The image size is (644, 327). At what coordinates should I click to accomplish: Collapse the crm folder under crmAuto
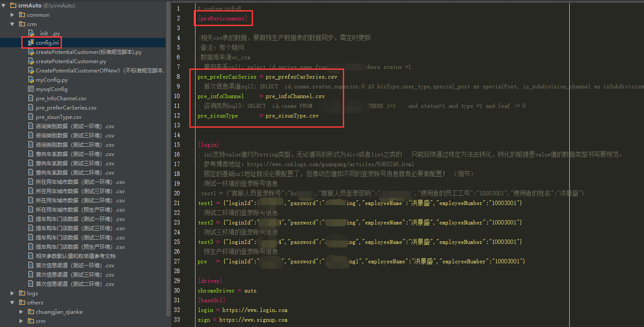tap(13, 24)
